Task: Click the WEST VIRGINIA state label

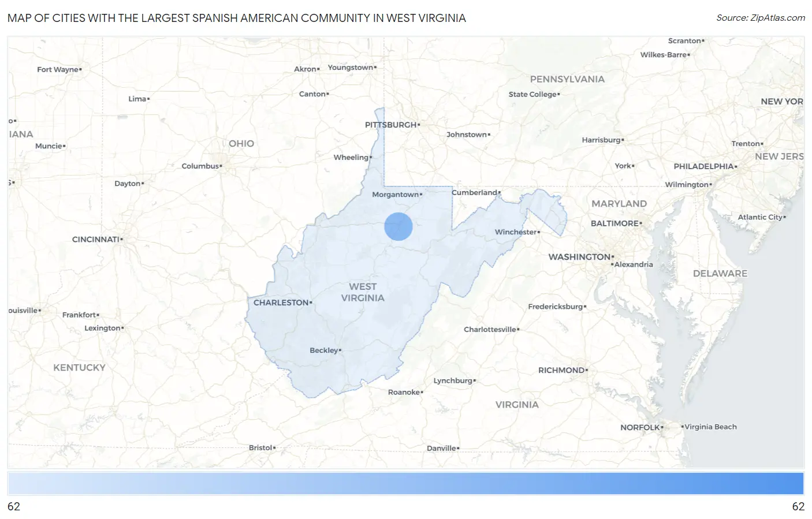Action: pos(363,292)
